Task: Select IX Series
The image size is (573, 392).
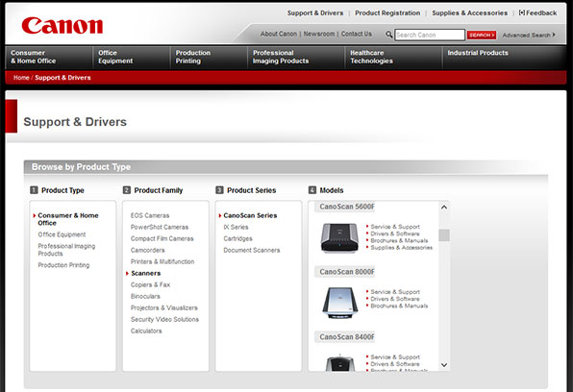Action: click(x=237, y=228)
